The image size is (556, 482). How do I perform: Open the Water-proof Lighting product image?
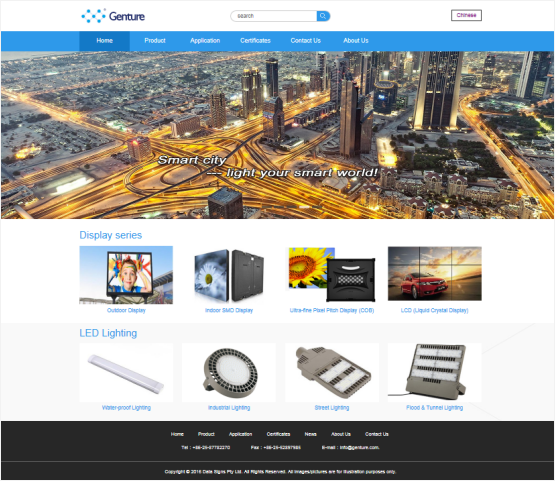126,373
